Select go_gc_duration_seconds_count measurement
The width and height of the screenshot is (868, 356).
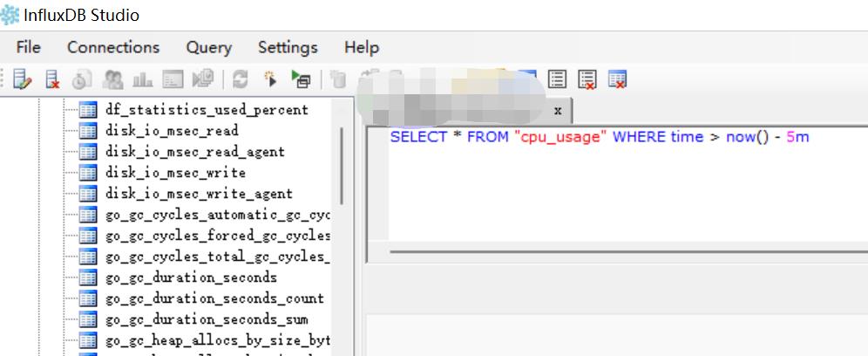point(214,298)
